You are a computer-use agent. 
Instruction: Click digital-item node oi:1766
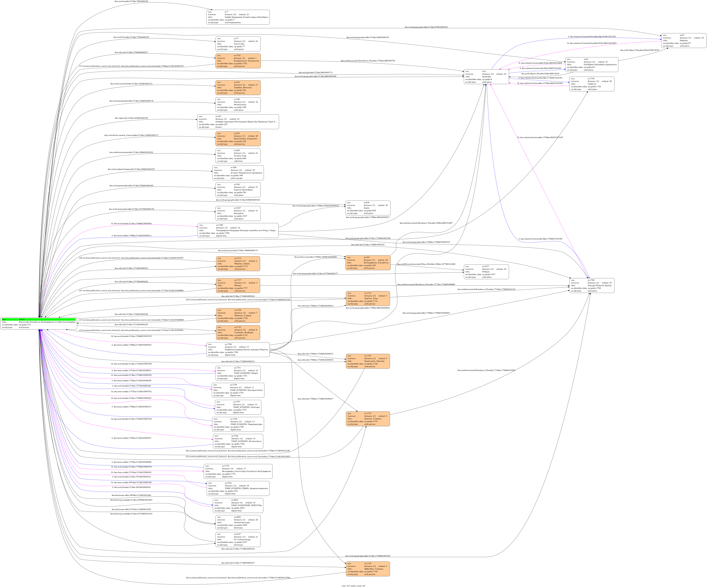coord(238,350)
